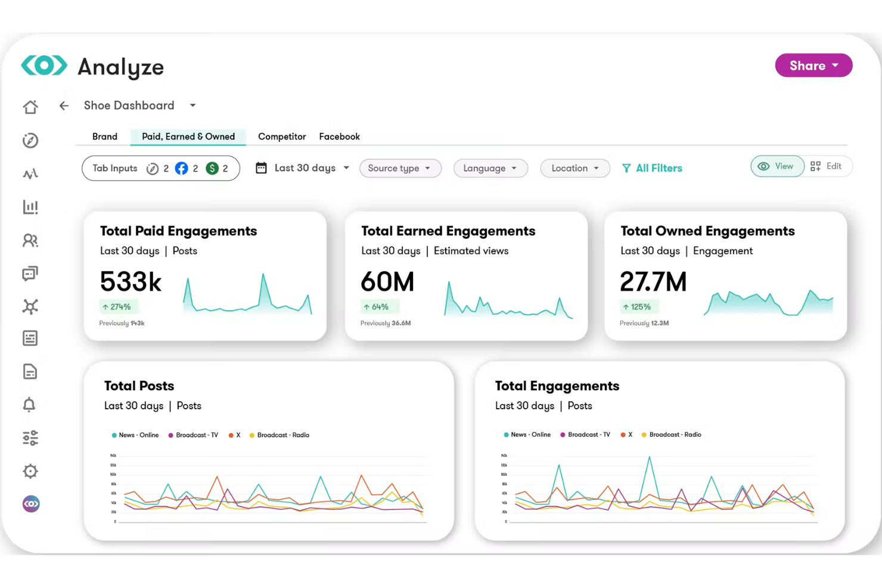Toggle News - Online legend in Total Posts
This screenshot has width=882, height=588.
tap(135, 435)
